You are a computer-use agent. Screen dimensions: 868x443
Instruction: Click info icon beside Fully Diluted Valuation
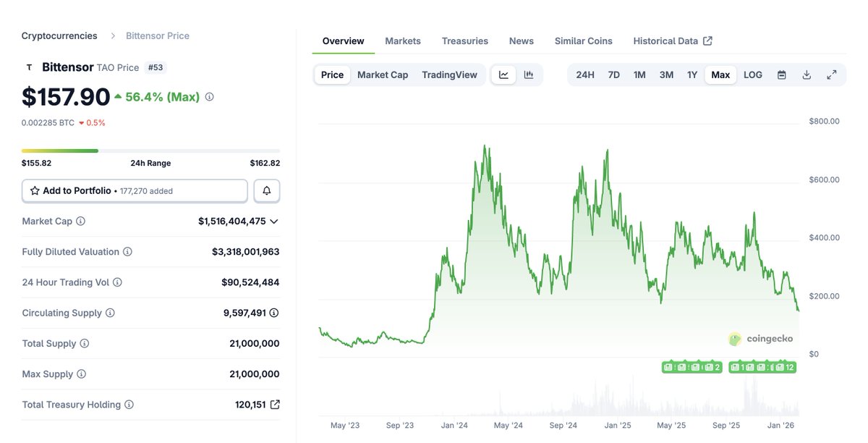tap(127, 252)
